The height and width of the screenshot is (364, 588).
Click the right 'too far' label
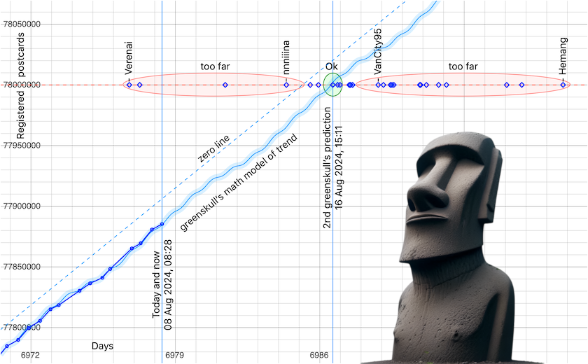[x=463, y=67]
